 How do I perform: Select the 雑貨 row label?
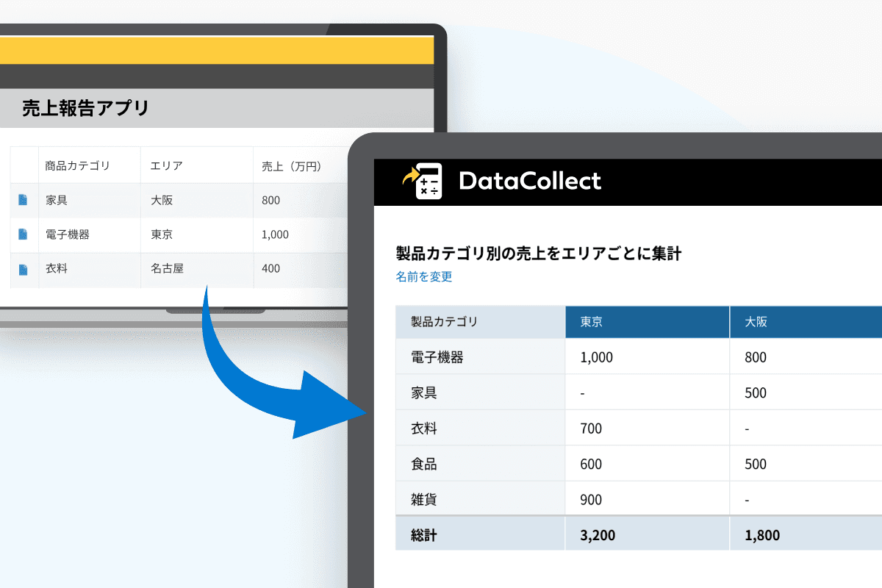click(424, 500)
